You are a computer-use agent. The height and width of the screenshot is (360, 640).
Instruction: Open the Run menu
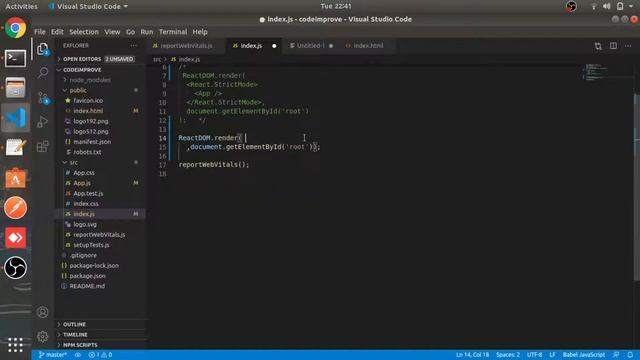click(147, 32)
